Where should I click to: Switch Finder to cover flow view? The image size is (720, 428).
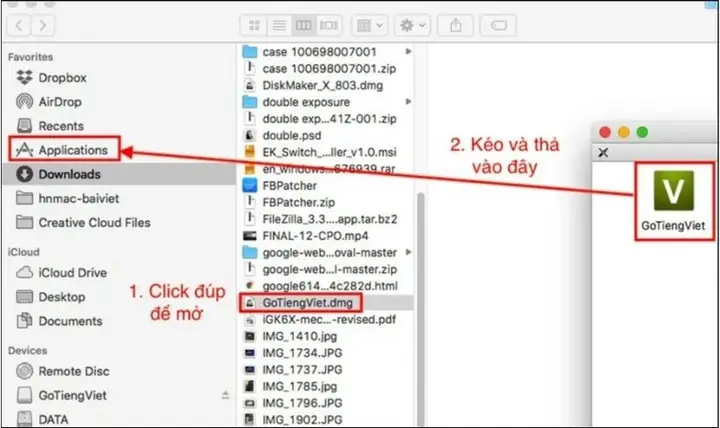(329, 25)
